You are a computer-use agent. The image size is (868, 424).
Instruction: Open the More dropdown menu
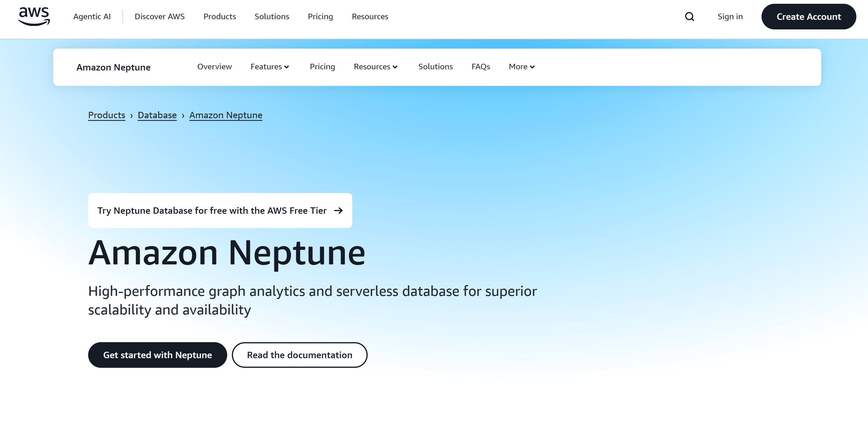pyautogui.click(x=521, y=67)
